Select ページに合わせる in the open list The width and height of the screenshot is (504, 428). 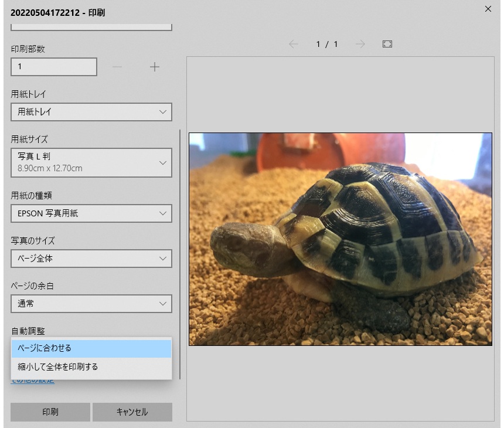[x=91, y=348]
